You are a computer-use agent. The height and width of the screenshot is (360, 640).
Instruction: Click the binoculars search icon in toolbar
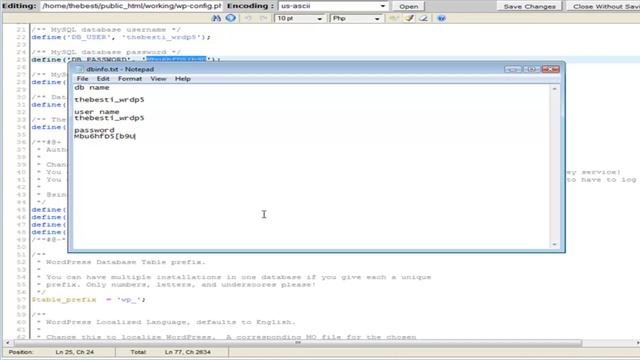(x=216, y=18)
